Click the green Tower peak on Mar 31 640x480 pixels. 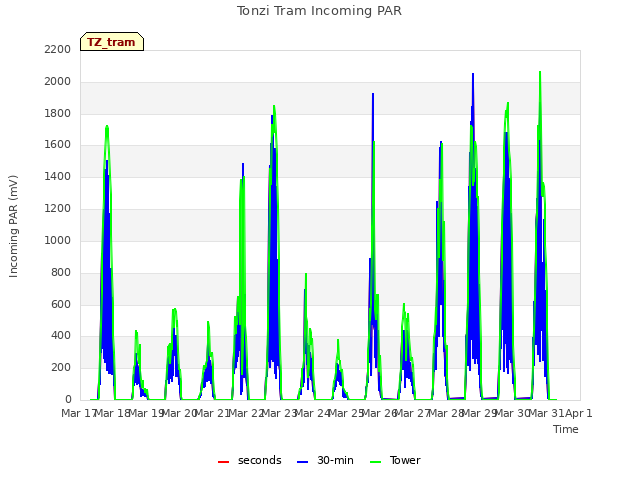540,73
